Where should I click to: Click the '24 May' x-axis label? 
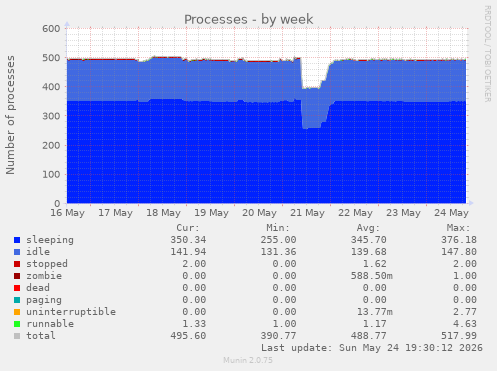451,213
